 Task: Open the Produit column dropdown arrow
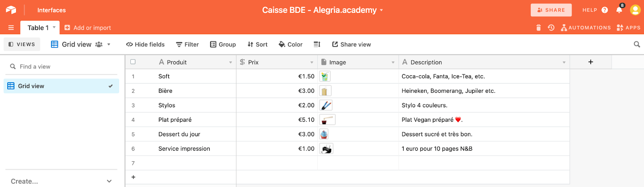click(x=231, y=62)
